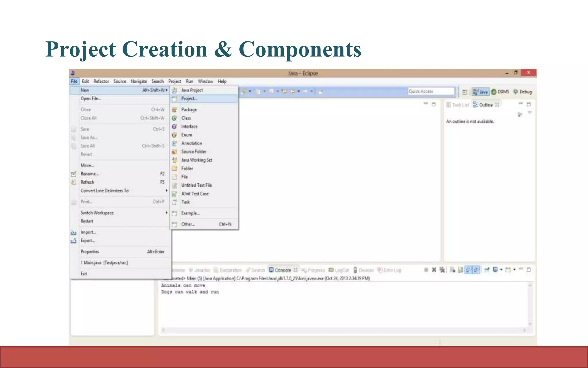The height and width of the screenshot is (368, 588).
Task: Open the Refactor menu
Action: point(101,81)
